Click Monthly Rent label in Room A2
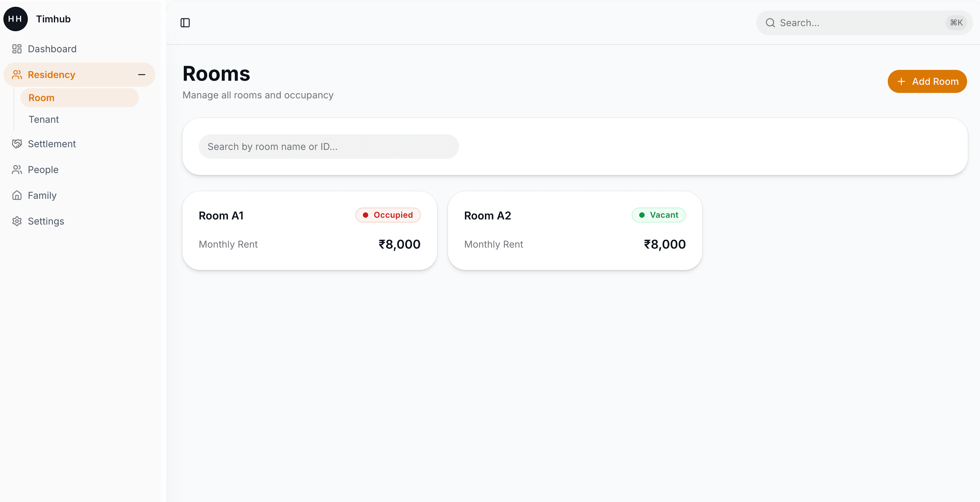 [x=493, y=244]
